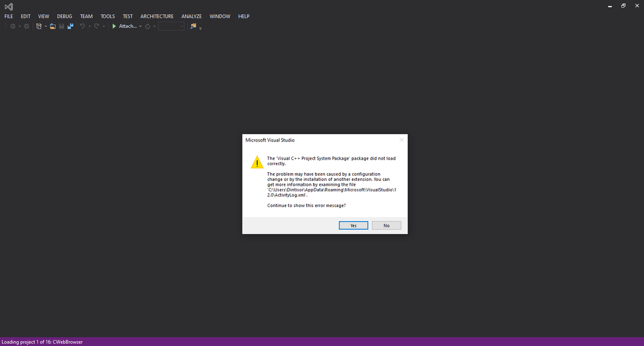The width and height of the screenshot is (644, 346).
Task: Open the Redo history dropdown arrow
Action: coord(103,26)
